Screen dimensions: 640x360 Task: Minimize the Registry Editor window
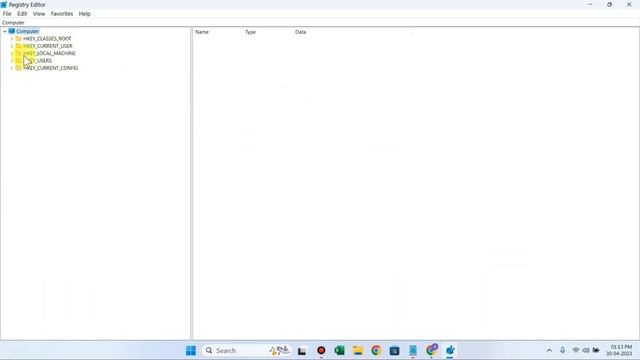[590, 4]
